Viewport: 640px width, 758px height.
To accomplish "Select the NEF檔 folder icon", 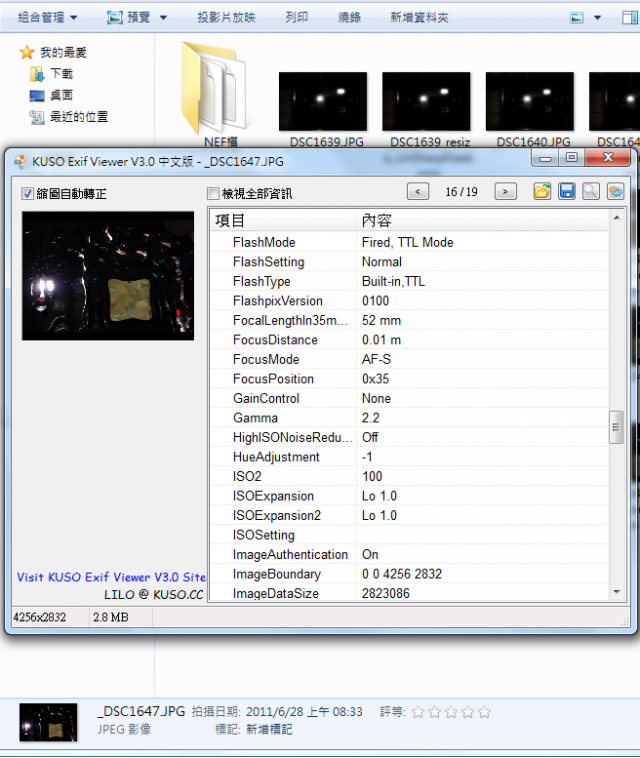I will click(214, 87).
